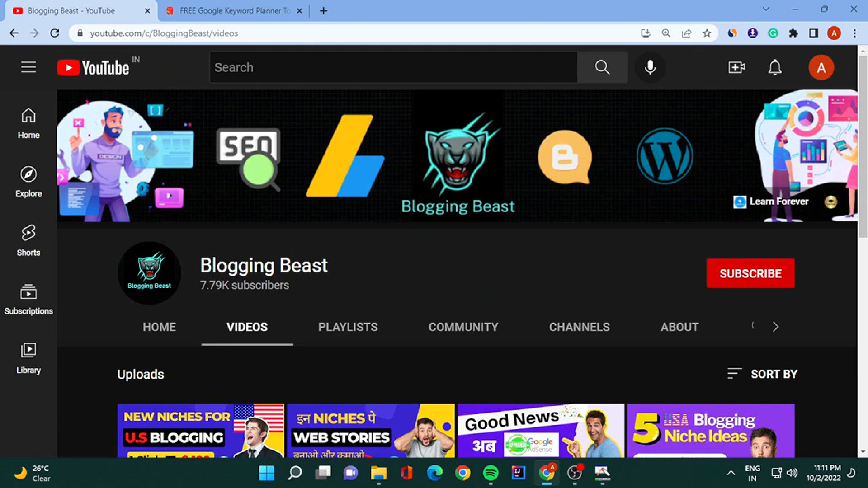Viewport: 868px width, 488px height.
Task: Open the PLAYLISTS tab
Action: 348,327
